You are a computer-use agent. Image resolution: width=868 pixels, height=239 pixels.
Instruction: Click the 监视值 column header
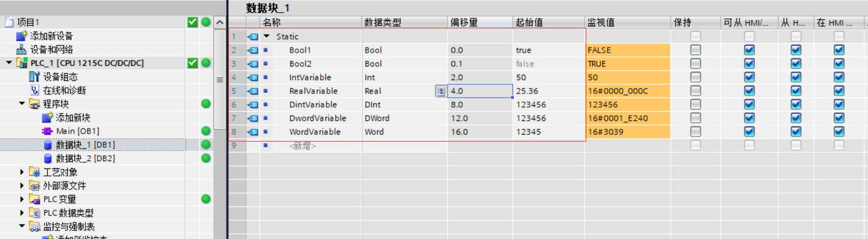[x=601, y=22]
